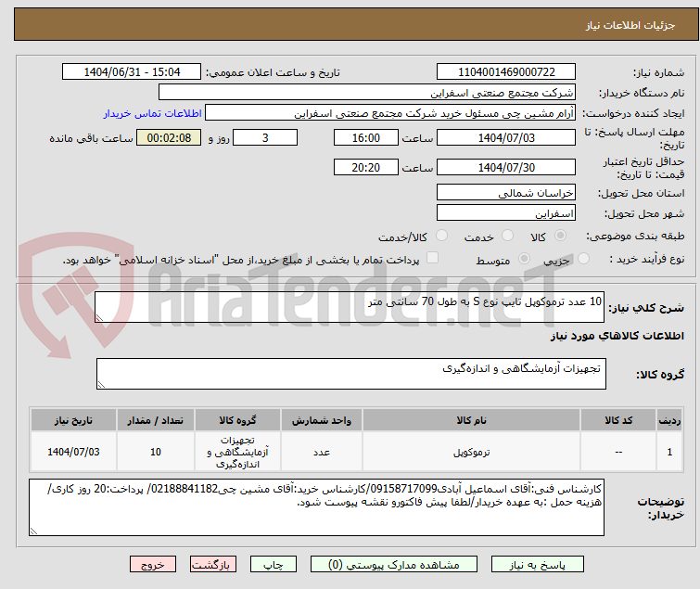Click the گروه کالا table column header
Image resolution: width=700 pixels, height=589 pixels.
[237, 420]
